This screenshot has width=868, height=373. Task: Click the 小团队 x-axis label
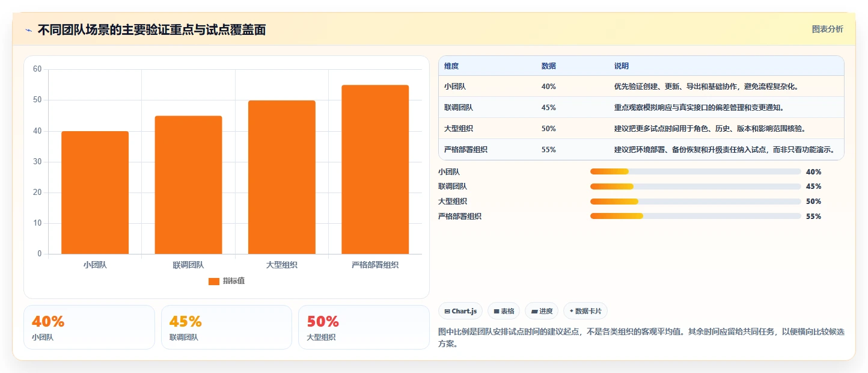point(95,265)
